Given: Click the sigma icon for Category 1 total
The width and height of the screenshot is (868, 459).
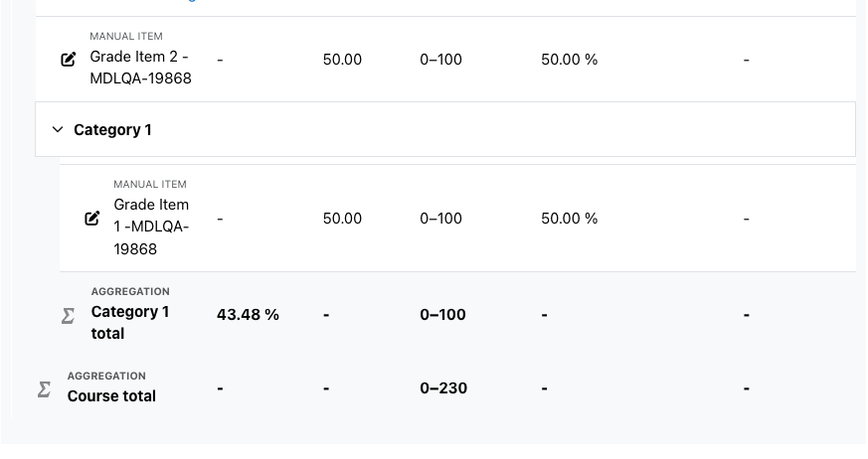Looking at the screenshot, I should 68,316.
